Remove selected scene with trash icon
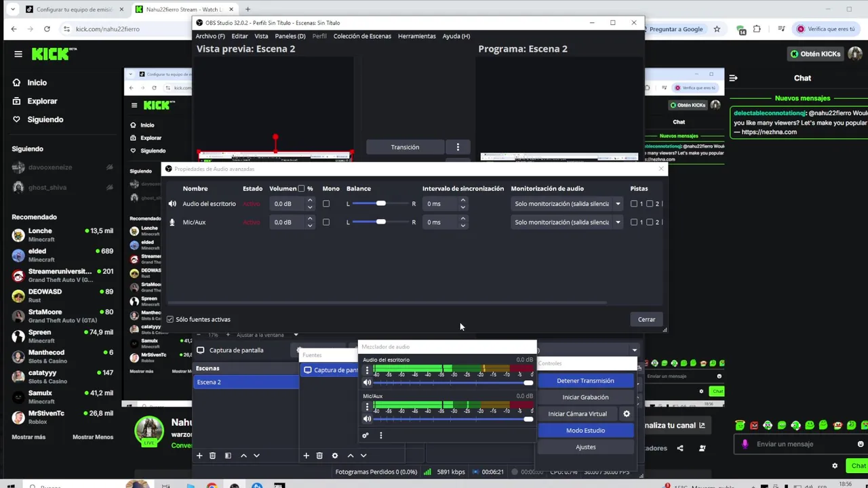 tap(212, 455)
